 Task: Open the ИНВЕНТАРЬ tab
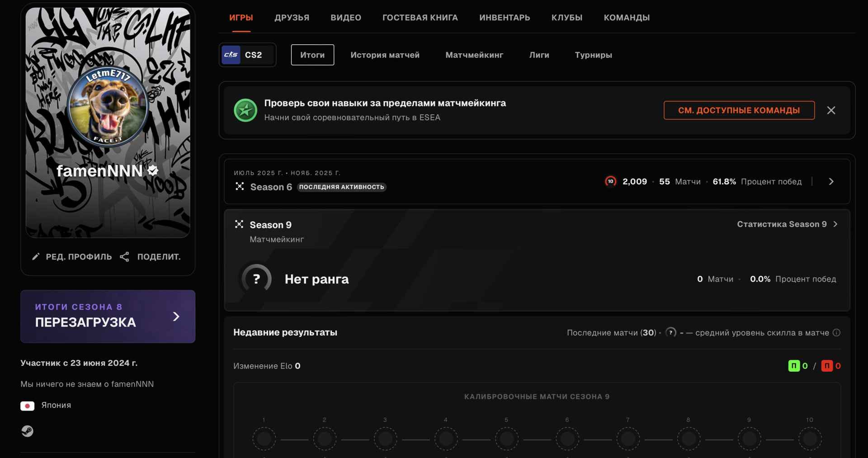[505, 18]
